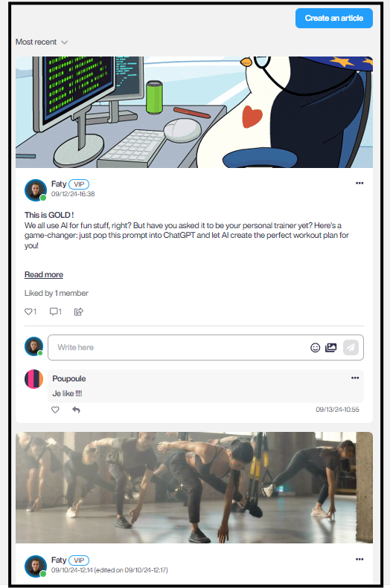Viewport: 390px width, 588px height.
Task: Click the Liked by 1 member text
Action: click(x=57, y=293)
